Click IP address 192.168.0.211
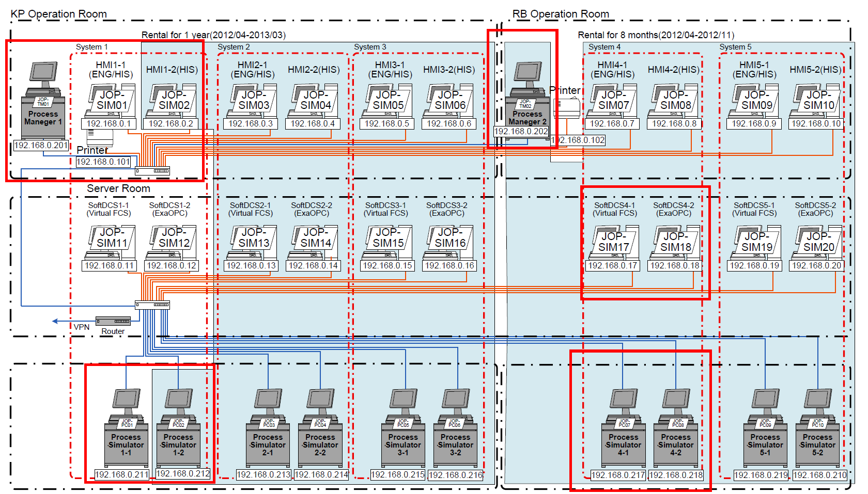Viewport: 868px width, 494px height. [x=122, y=475]
